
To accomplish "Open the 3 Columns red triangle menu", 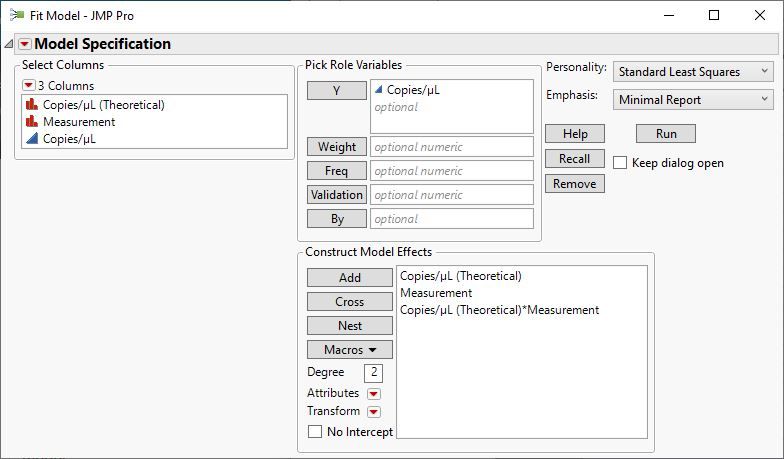I will click(29, 86).
